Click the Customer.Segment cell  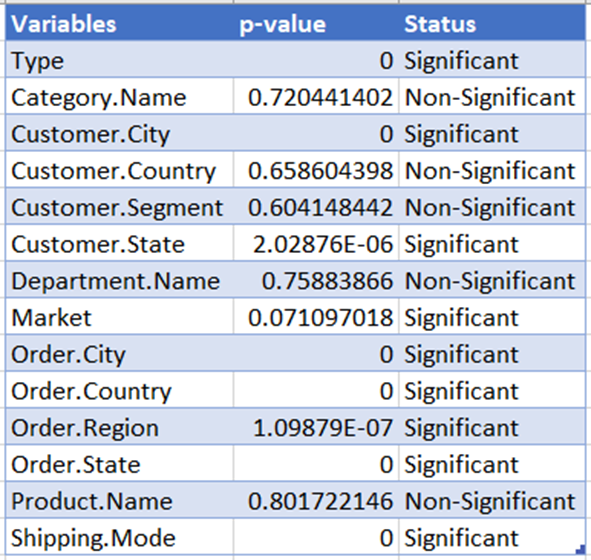[x=119, y=207]
